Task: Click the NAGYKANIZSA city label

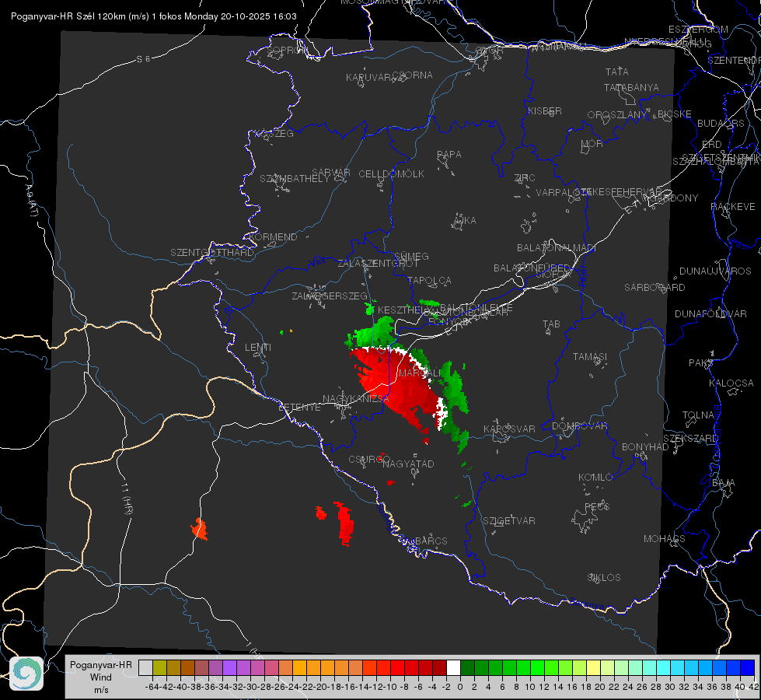Action: 356,399
